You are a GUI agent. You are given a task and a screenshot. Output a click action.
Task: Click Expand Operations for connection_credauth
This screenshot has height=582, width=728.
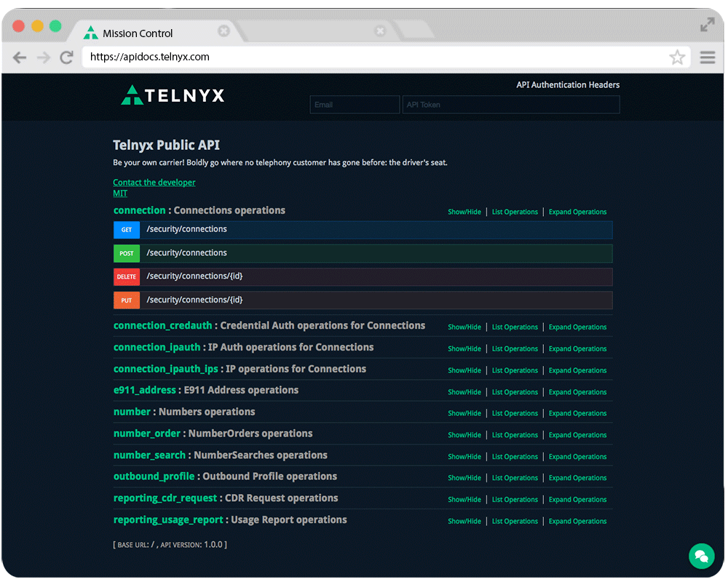(577, 327)
